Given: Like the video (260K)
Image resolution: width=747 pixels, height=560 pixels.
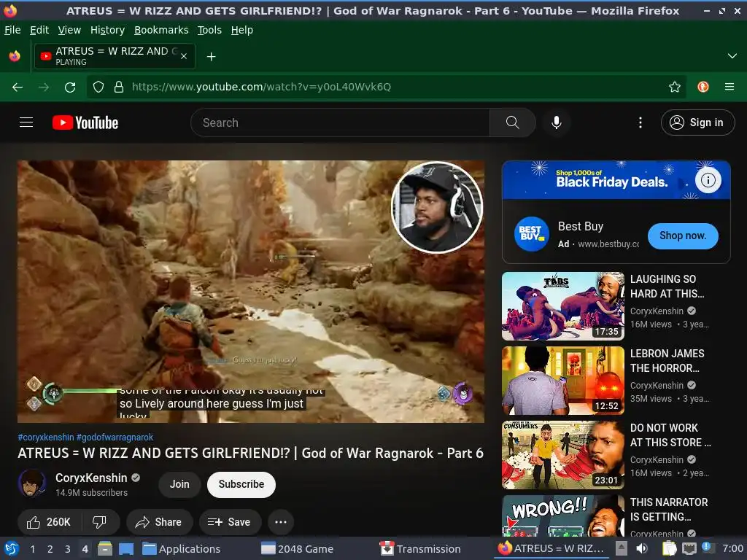Looking at the screenshot, I should (49, 522).
